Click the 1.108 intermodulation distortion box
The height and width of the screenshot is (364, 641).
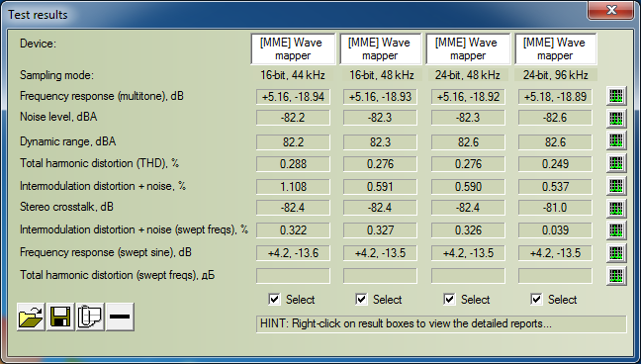[x=293, y=187]
